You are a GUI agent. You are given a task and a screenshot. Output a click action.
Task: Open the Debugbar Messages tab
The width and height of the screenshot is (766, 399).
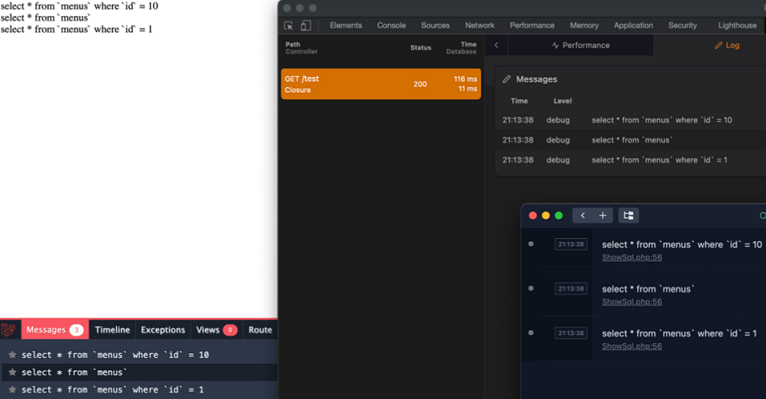pyautogui.click(x=55, y=330)
